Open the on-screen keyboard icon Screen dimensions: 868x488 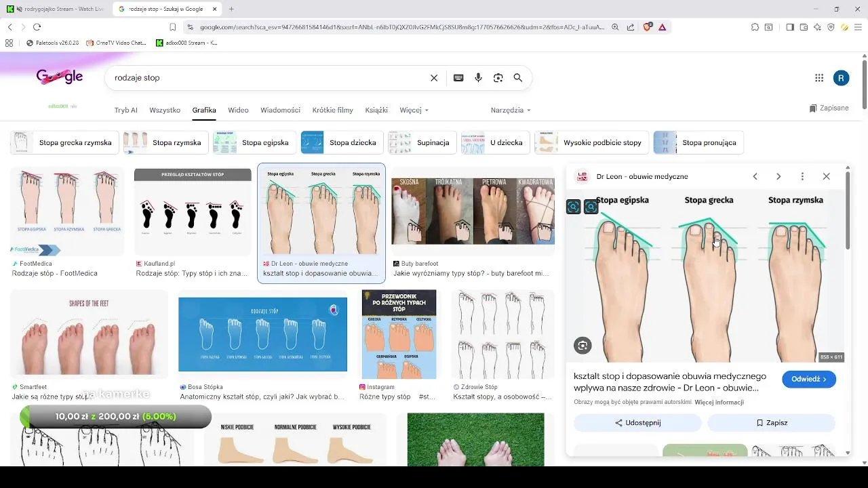[458, 78]
